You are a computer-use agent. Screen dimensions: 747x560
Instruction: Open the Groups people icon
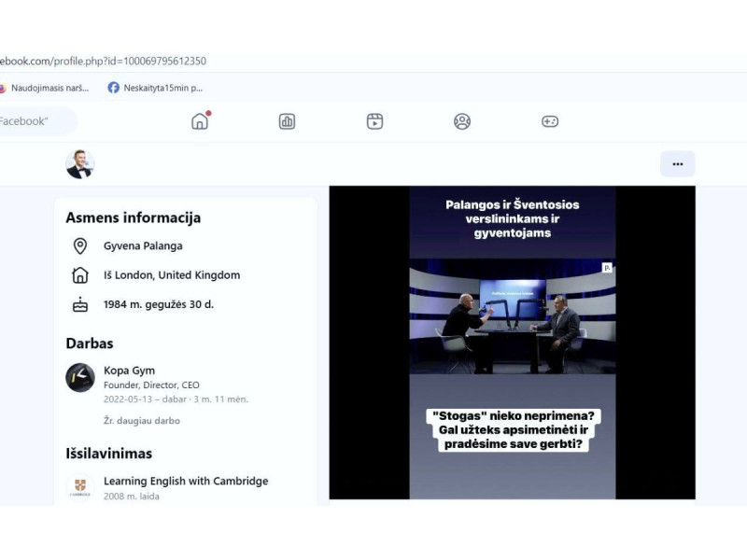point(462,121)
